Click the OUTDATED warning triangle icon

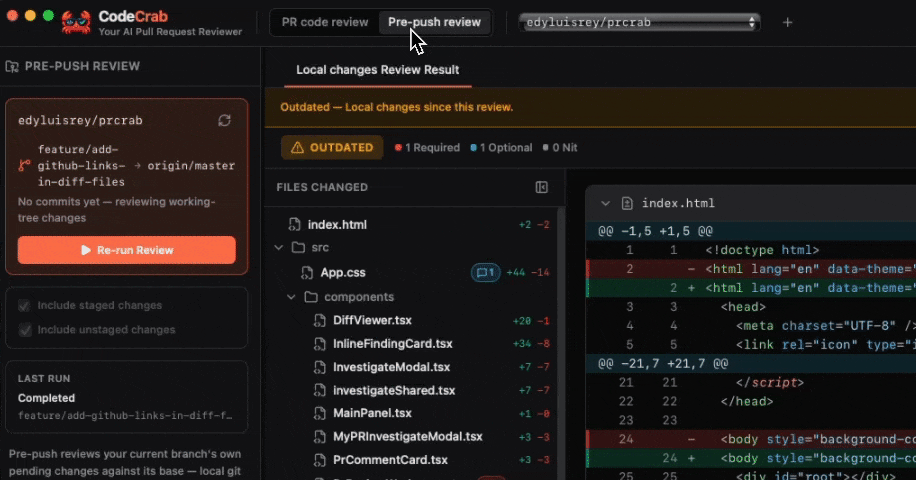(x=297, y=147)
